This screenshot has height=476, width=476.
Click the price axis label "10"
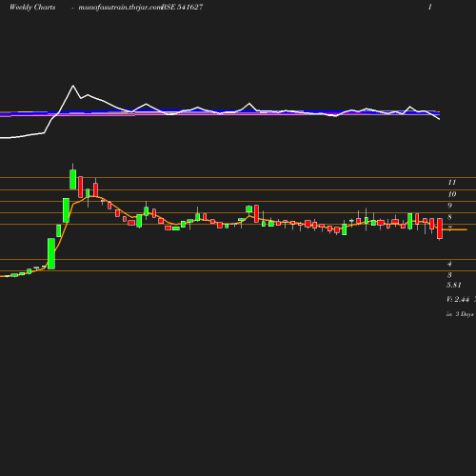tap(452, 194)
